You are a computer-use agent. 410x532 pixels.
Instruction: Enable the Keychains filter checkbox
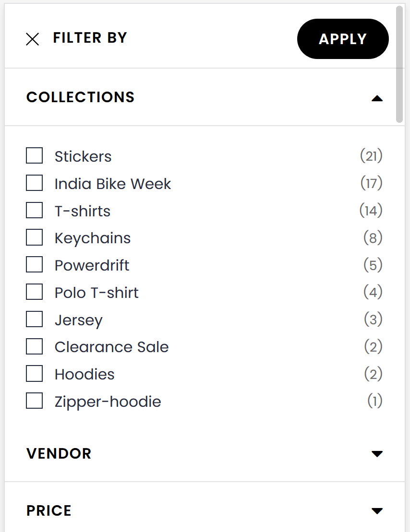point(34,237)
